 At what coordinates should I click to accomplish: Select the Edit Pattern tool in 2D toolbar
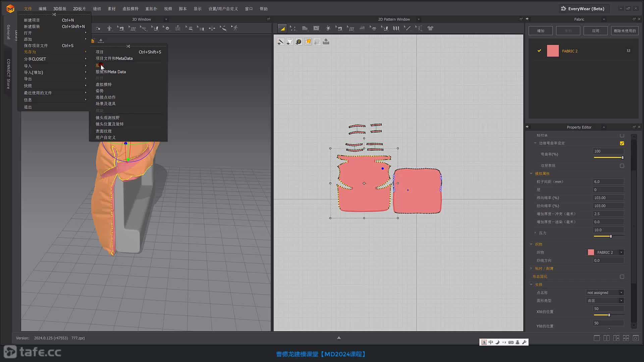coord(282,28)
